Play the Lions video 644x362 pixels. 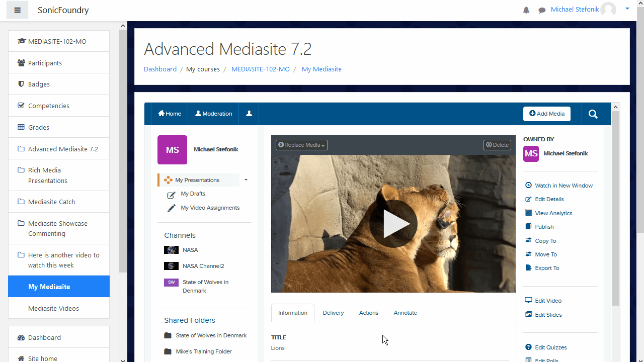click(x=393, y=224)
